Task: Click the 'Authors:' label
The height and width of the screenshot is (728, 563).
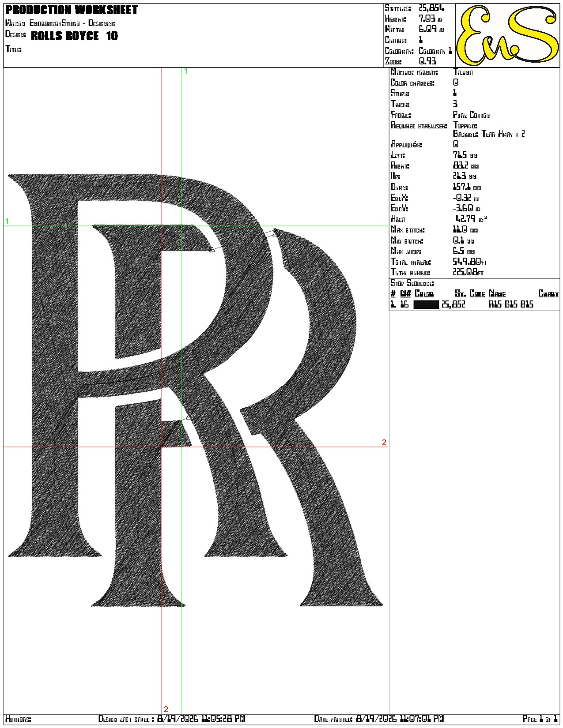Action: click(x=18, y=719)
